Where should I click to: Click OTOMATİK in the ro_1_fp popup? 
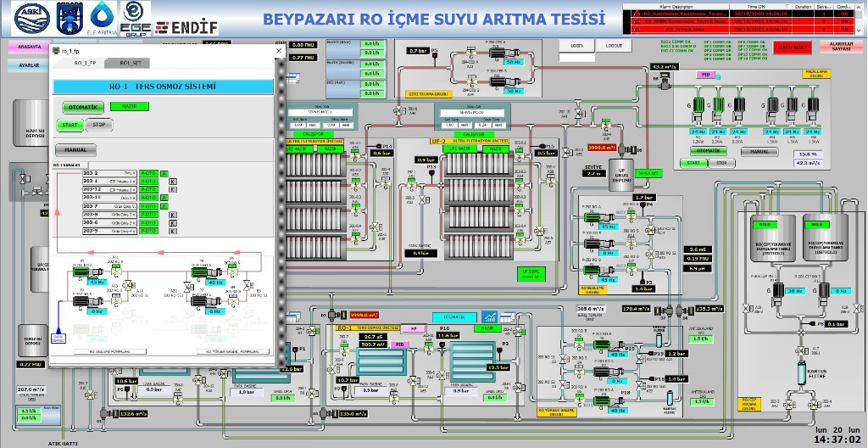[83, 107]
